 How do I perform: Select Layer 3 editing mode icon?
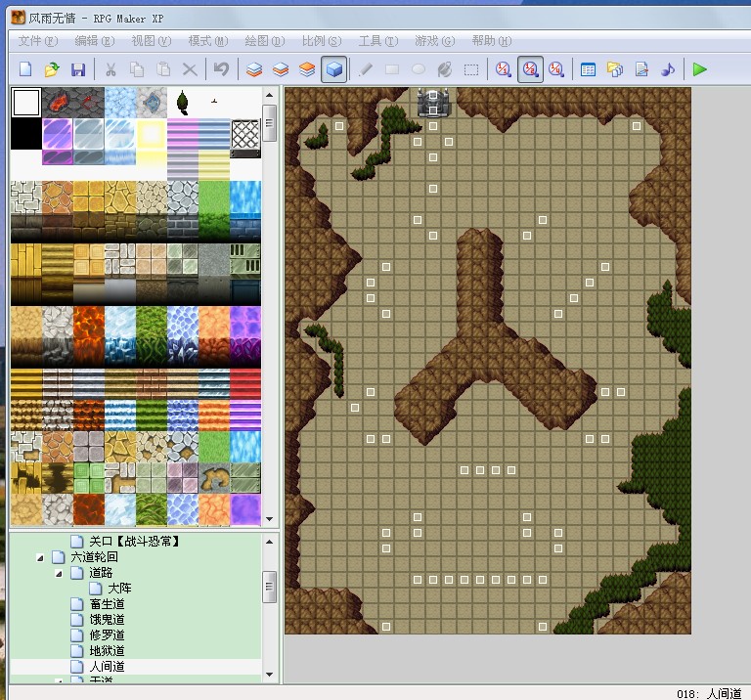(307, 69)
